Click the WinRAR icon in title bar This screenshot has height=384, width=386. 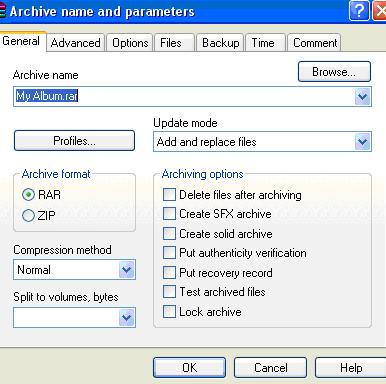click(x=2, y=11)
